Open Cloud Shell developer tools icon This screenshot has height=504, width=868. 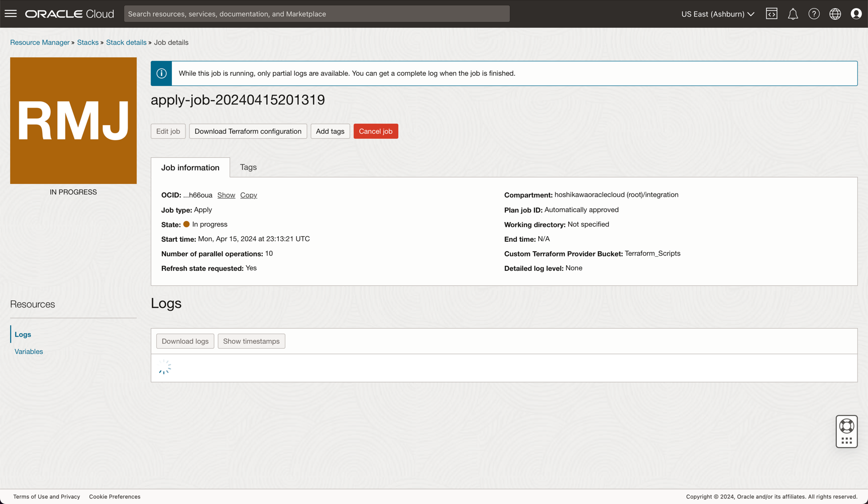(772, 14)
